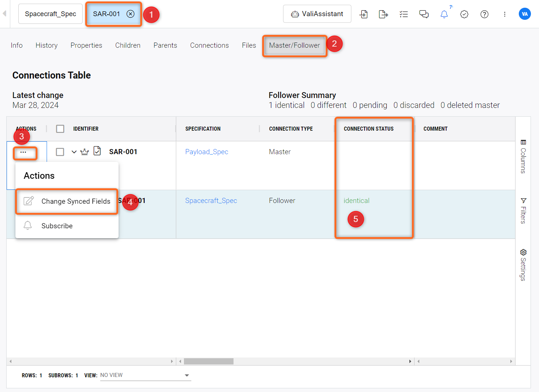Click the center scrollbar's left arrow
Viewport: 539px width, 392px height.
(x=180, y=362)
